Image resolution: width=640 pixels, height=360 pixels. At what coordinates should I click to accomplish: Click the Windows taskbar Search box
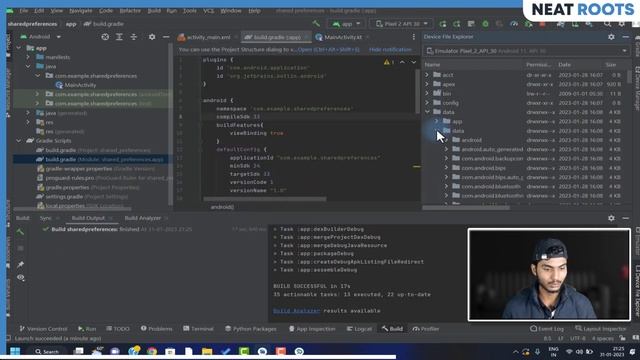(x=47, y=351)
